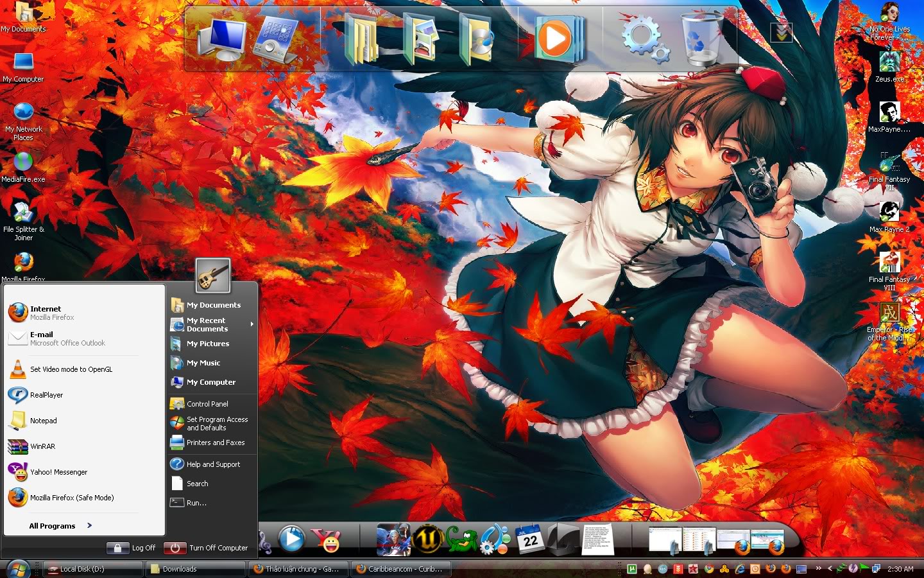The image size is (924, 578).
Task: Open Search from Start menu
Action: pyautogui.click(x=212, y=484)
